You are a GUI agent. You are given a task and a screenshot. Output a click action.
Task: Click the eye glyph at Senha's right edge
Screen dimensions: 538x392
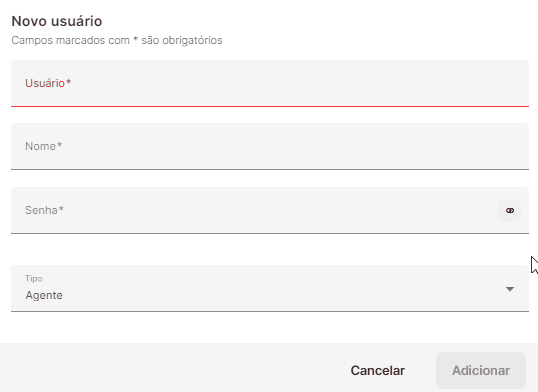pos(510,210)
